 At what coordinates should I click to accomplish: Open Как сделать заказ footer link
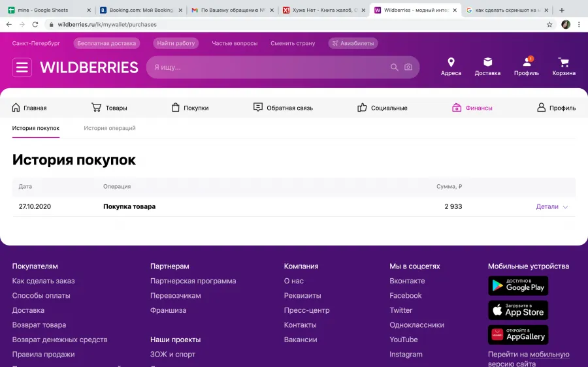44,281
